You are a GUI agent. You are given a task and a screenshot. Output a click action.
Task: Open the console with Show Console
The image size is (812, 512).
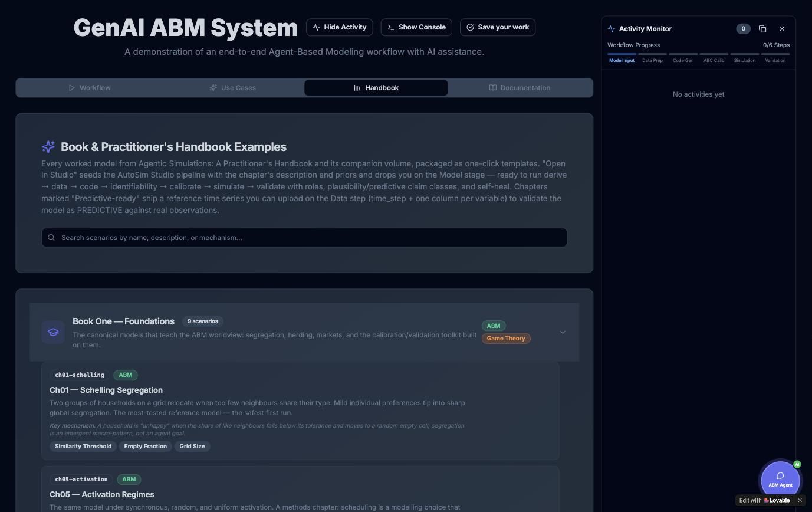pos(416,27)
